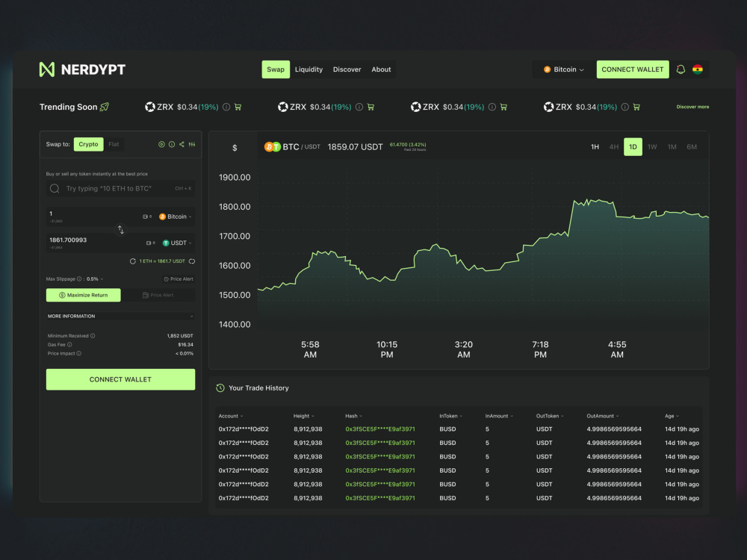
Task: Set the chart range to 1M
Action: (x=672, y=147)
